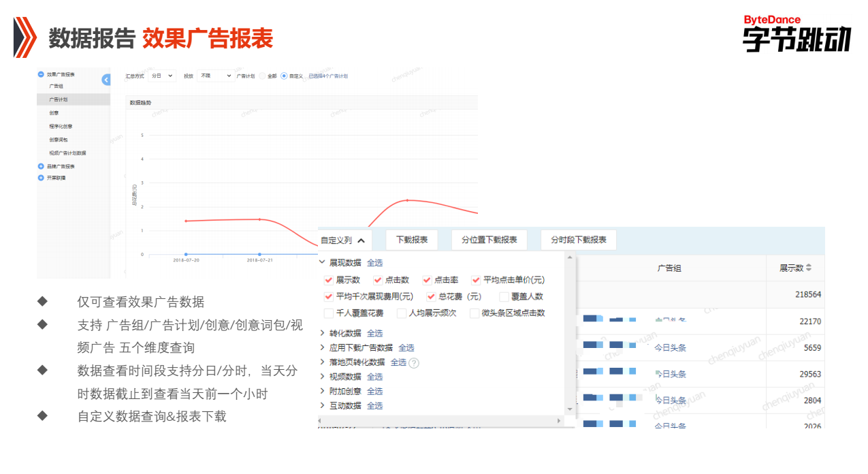The width and height of the screenshot is (868, 474).
Task: Uncheck the 展示数 checkbox
Action: click(x=328, y=280)
